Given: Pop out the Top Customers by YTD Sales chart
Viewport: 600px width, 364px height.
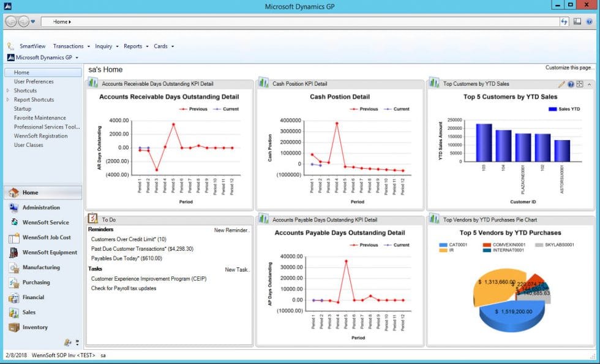Looking at the screenshot, I should pos(579,84).
